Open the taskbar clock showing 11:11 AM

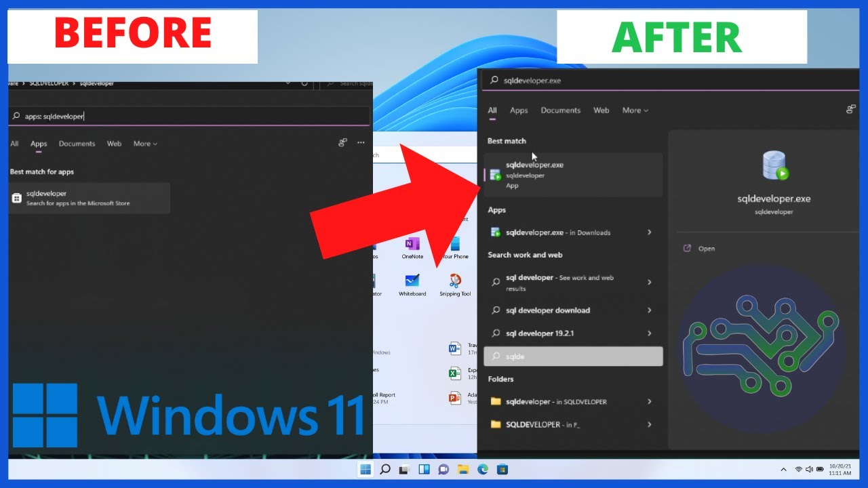841,469
